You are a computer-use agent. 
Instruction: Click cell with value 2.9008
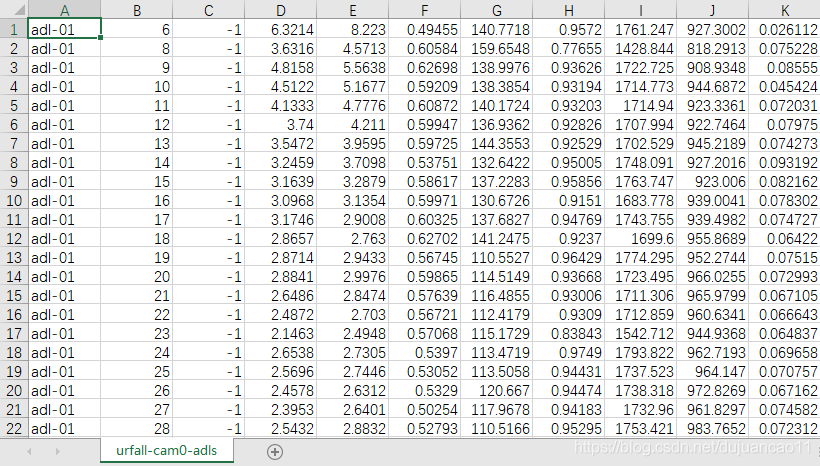pyautogui.click(x=352, y=220)
